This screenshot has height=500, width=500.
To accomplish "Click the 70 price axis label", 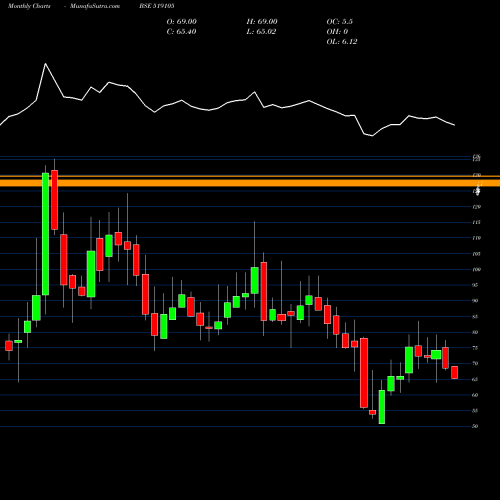I will click(476, 363).
